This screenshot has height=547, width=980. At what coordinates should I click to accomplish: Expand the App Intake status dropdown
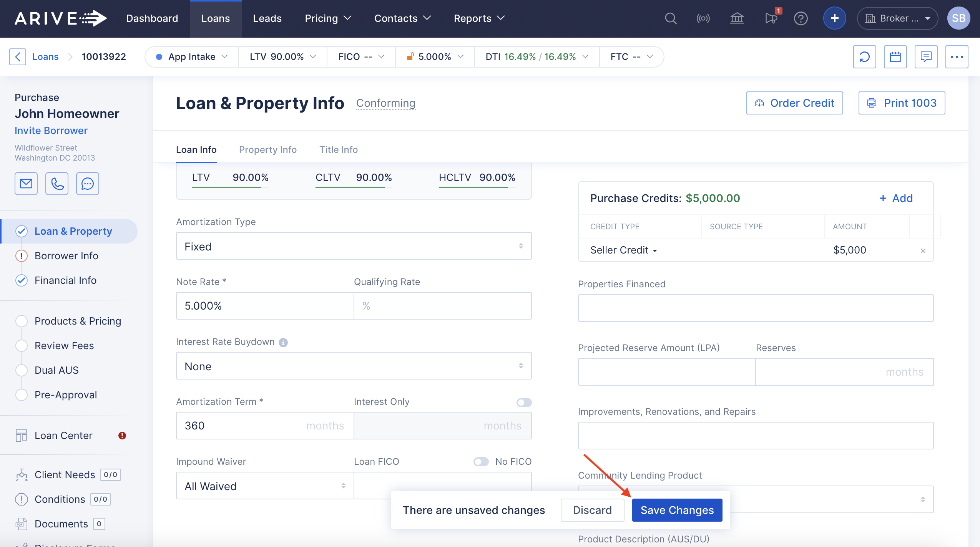(192, 57)
